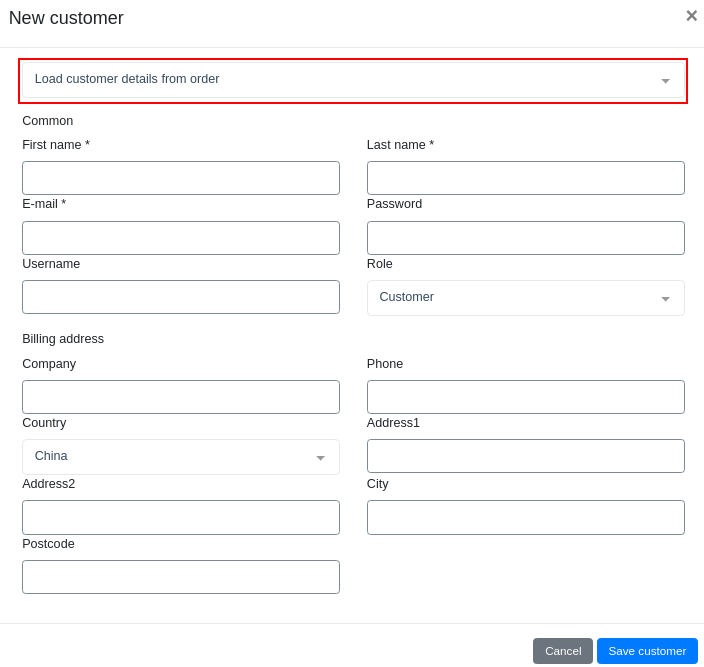
Task: Click the Last name input field
Action: 525,178
